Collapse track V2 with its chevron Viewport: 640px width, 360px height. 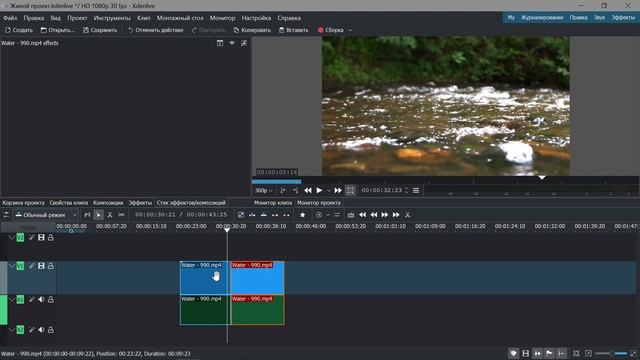(x=12, y=237)
